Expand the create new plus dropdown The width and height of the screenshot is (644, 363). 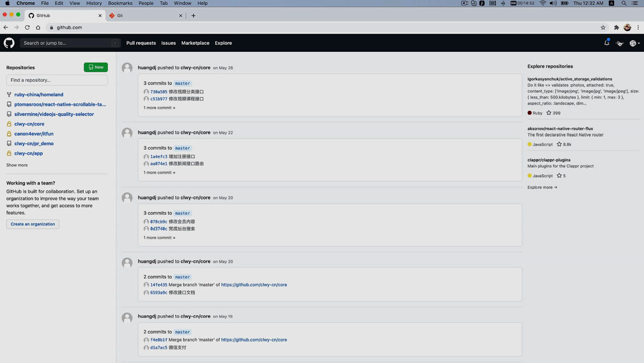click(x=620, y=43)
